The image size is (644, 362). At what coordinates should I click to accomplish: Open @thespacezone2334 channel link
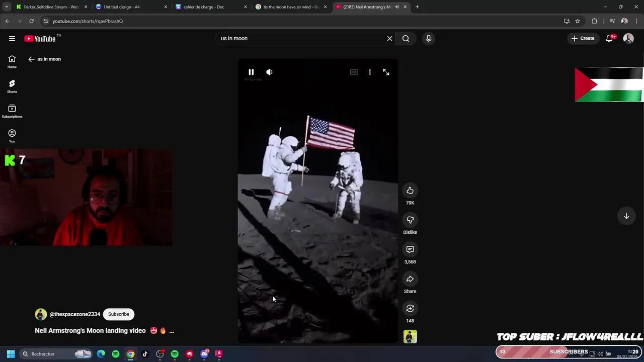(74, 314)
